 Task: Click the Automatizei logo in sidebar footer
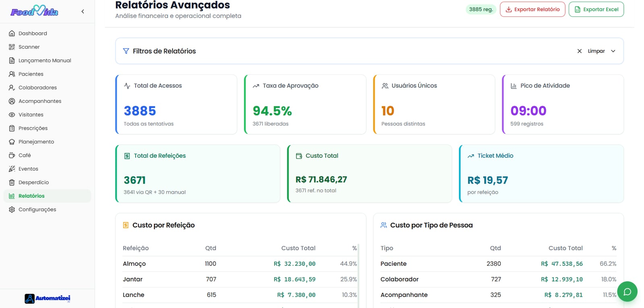(47, 298)
